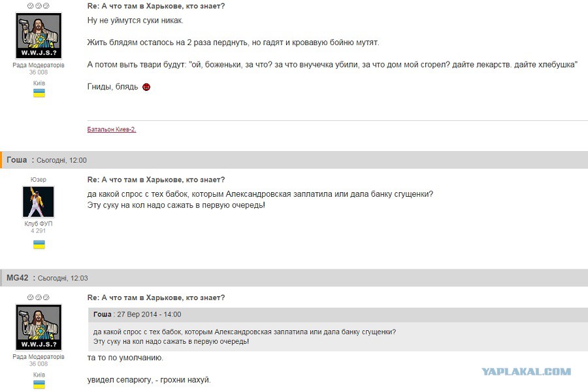Click the Сьогодні, 12:00 post timestamp
The image size is (588, 391).
pos(61,160)
